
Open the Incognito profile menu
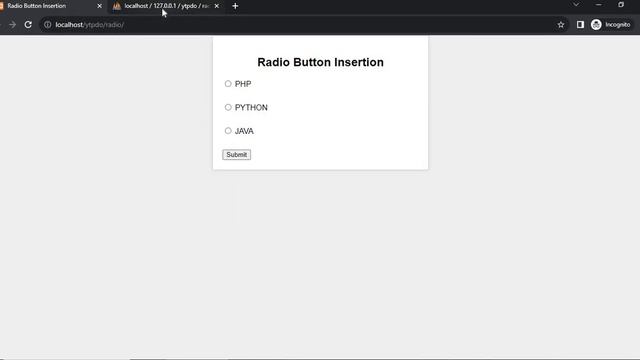coord(611,24)
